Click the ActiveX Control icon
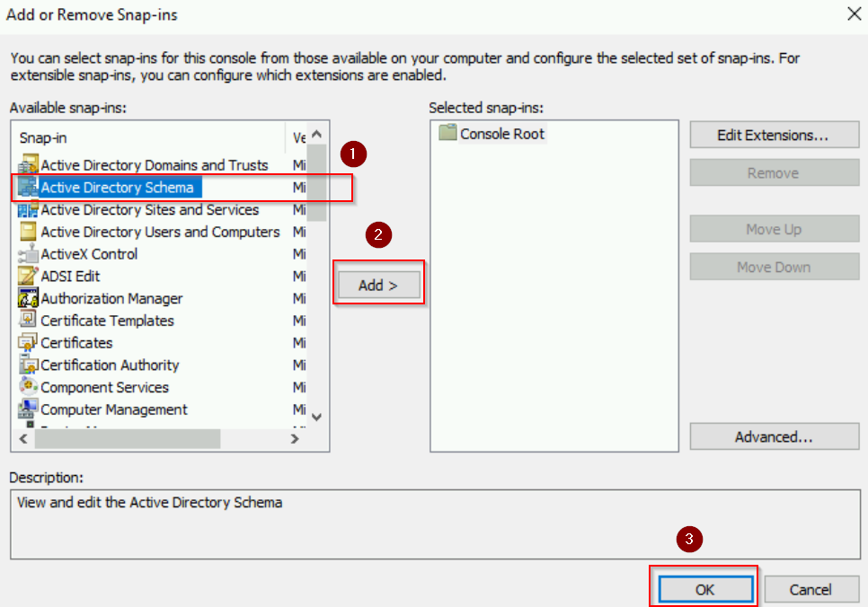 coord(28,254)
